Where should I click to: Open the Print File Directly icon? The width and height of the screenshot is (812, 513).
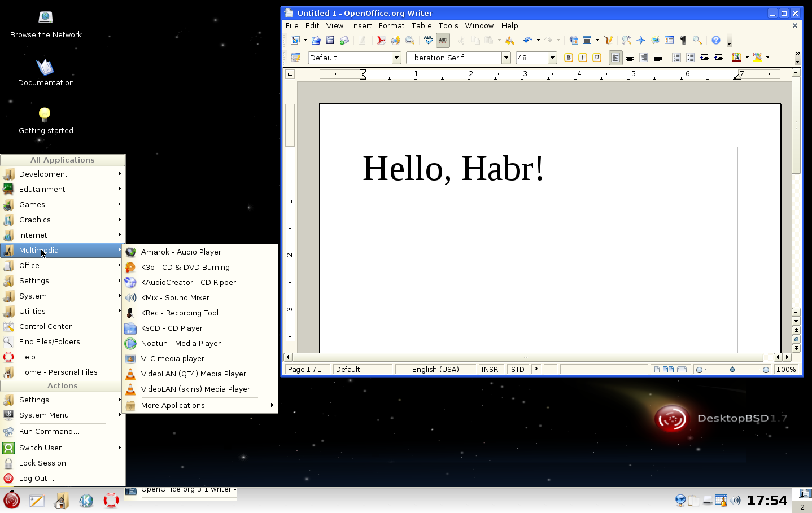click(395, 40)
